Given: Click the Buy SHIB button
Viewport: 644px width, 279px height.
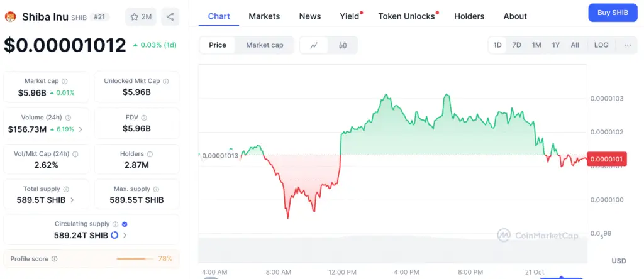Looking at the screenshot, I should pos(613,13).
